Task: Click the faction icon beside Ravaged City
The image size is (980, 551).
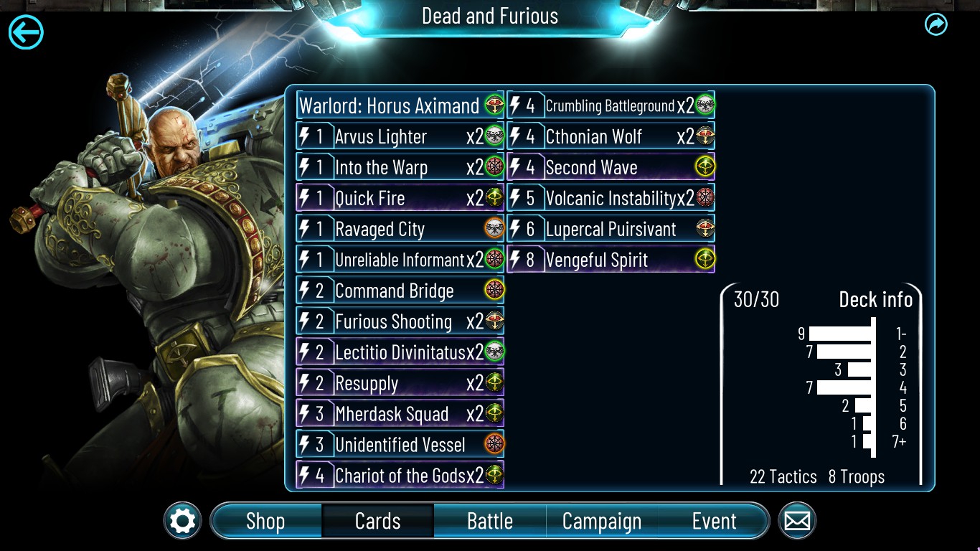Action: [494, 229]
